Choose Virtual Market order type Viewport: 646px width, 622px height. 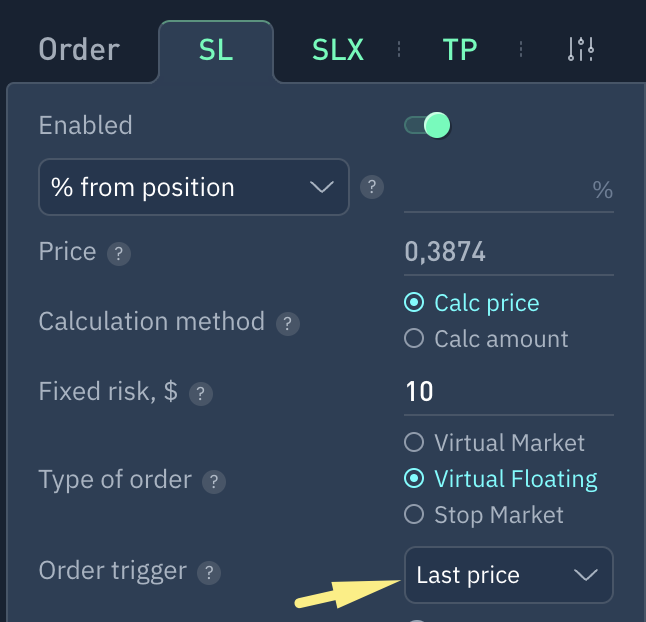pos(414,442)
